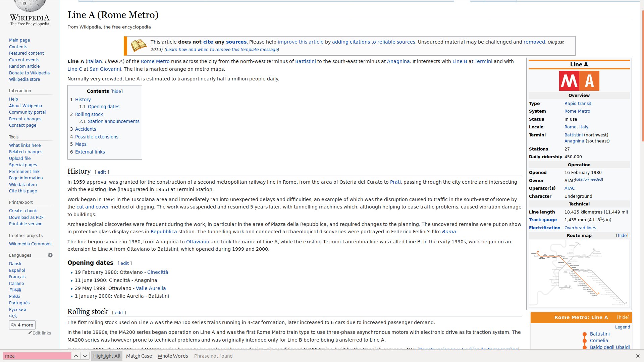Switch to Español language version
644x362 pixels.
pyautogui.click(x=17, y=270)
